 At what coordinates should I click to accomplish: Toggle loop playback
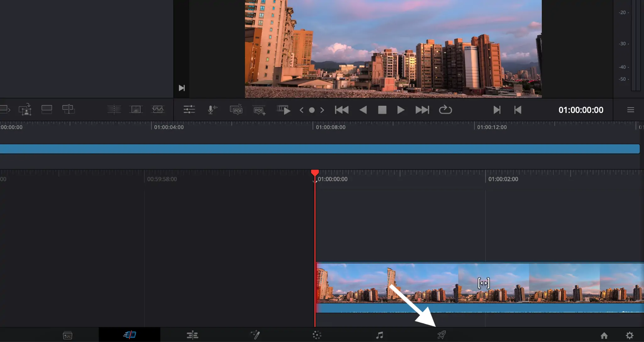(x=445, y=110)
